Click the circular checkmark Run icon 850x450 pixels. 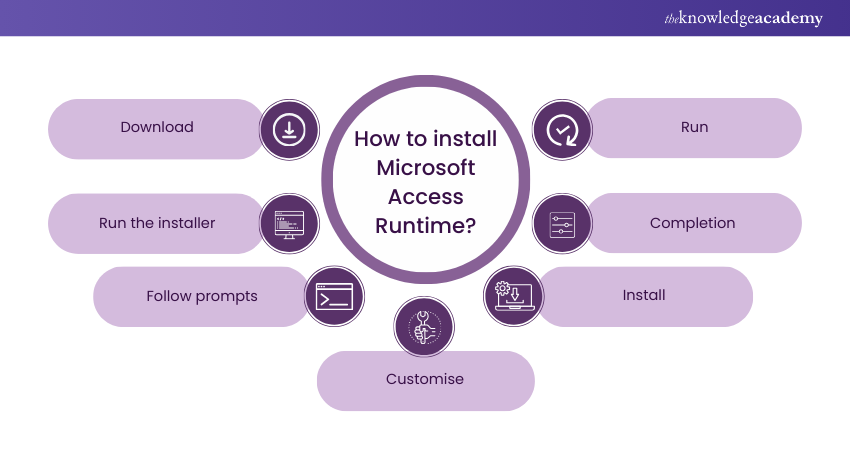tap(562, 129)
